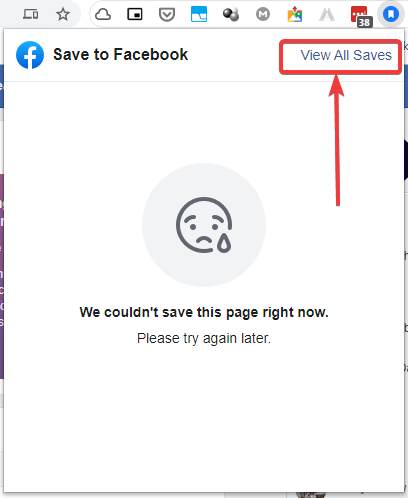Open the red extension with 38 badge

360,16
